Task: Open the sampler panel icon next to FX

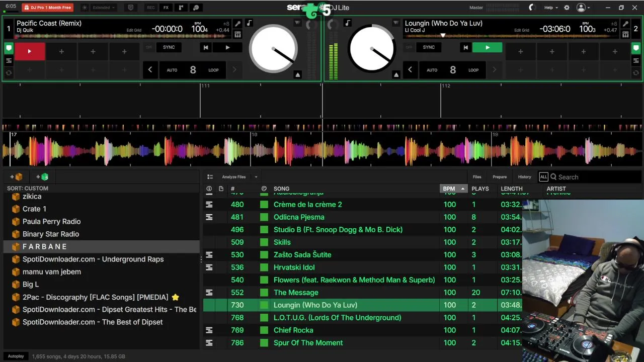Action: point(181,8)
